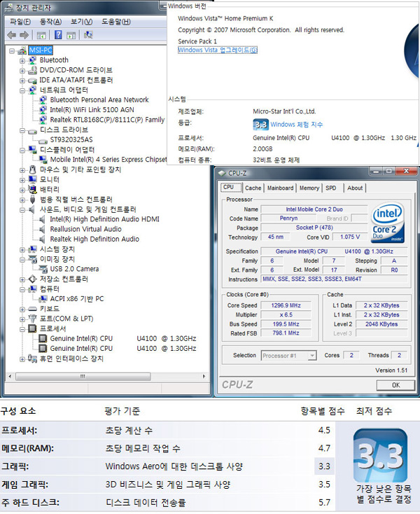Click the 주 하드 디스크 score 5.7
420x514 pixels.
point(324,502)
